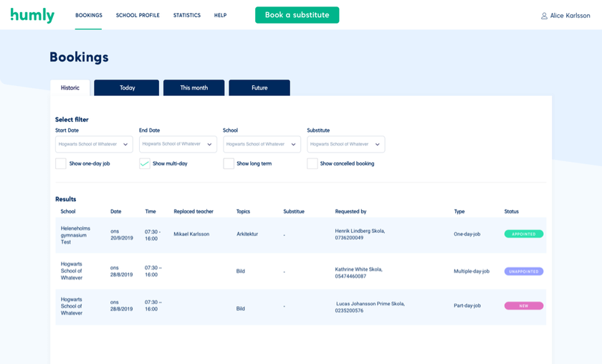
Task: Click the humly logo
Action: [32, 15]
